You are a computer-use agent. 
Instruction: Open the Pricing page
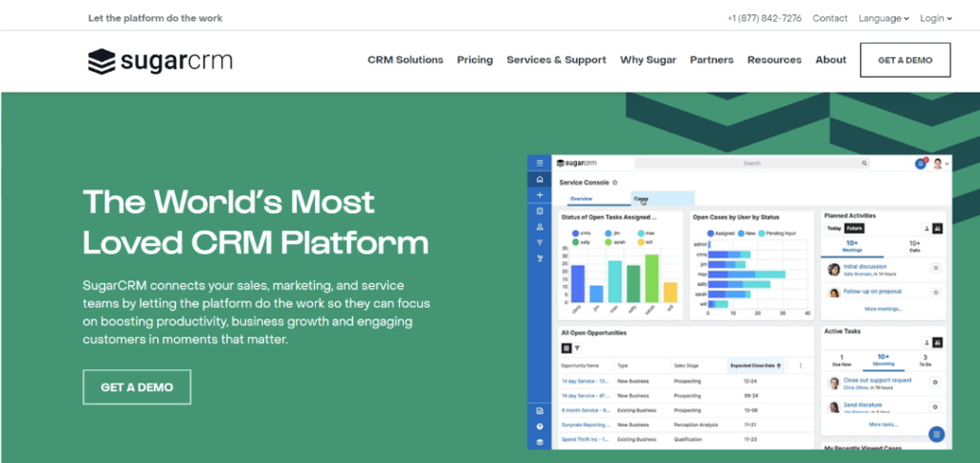pyautogui.click(x=475, y=60)
